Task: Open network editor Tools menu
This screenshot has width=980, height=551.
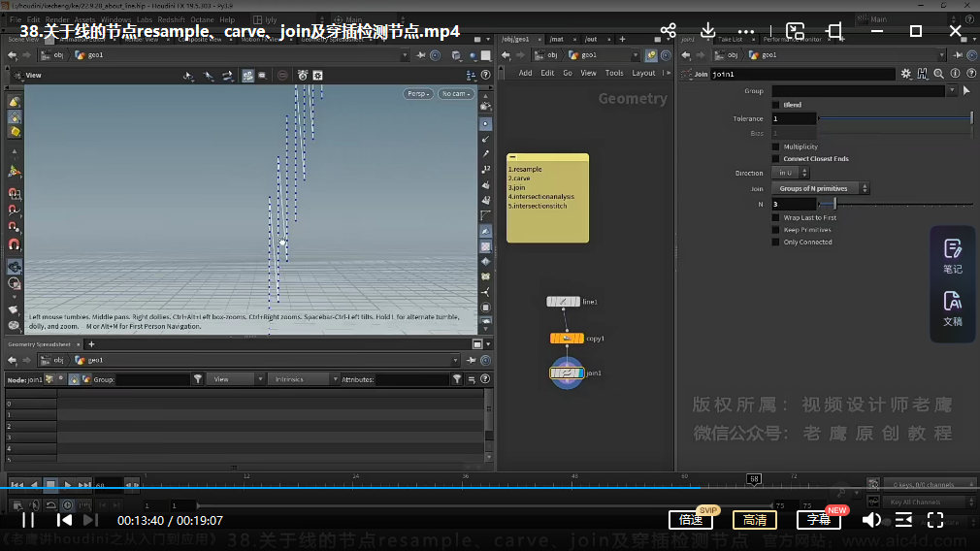Action: (614, 73)
